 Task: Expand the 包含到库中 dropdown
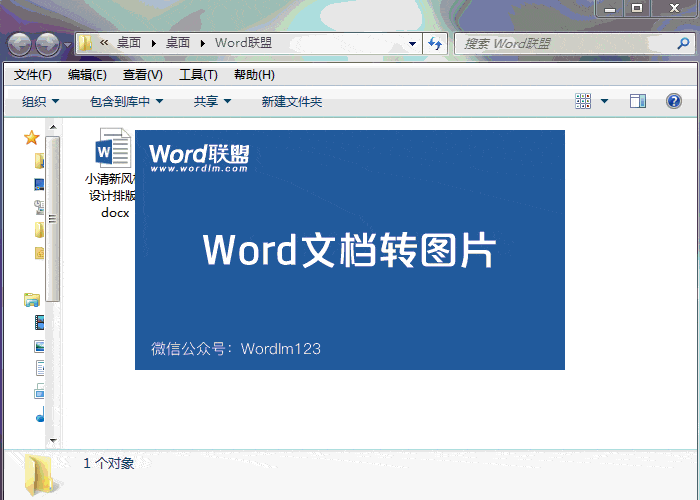coord(126,102)
